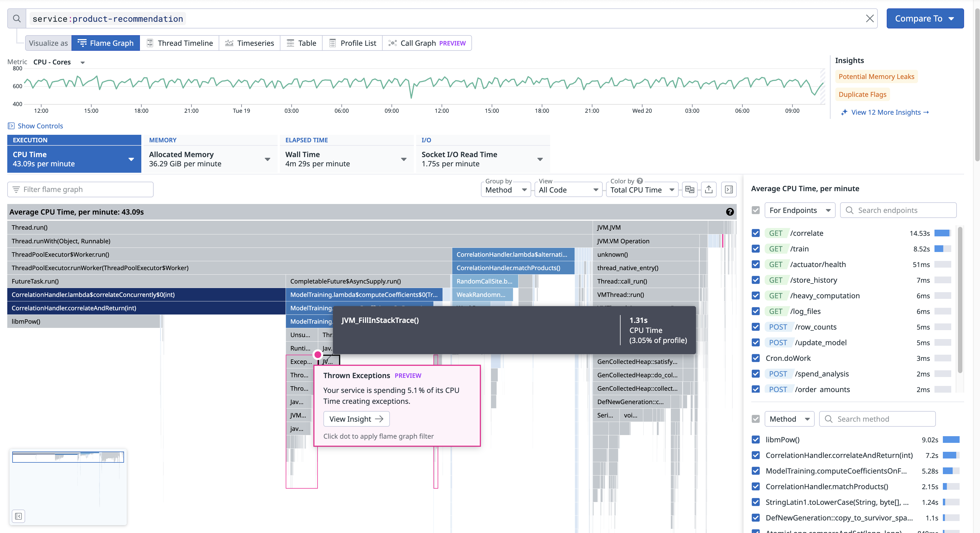Click the export/share icon
This screenshot has width=980, height=533.
[709, 189]
